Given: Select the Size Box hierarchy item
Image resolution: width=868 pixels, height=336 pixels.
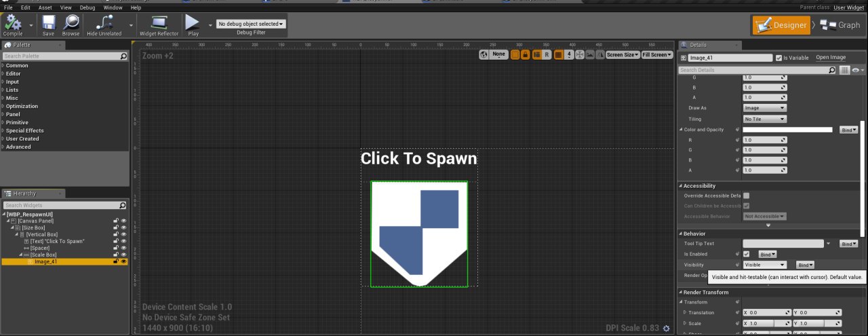Looking at the screenshot, I should click(33, 227).
